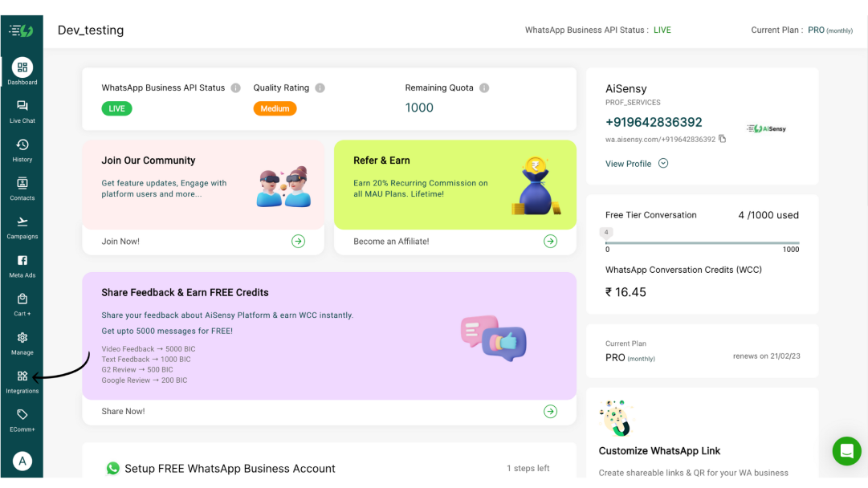Viewport: 868px width, 488px height.
Task: Open the Dashboard sidebar icon
Action: (22, 68)
